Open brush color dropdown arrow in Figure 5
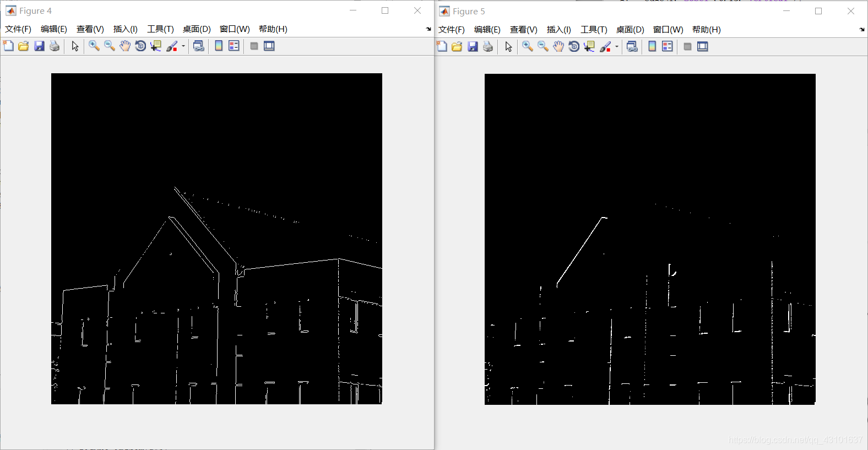868x450 pixels. point(616,47)
